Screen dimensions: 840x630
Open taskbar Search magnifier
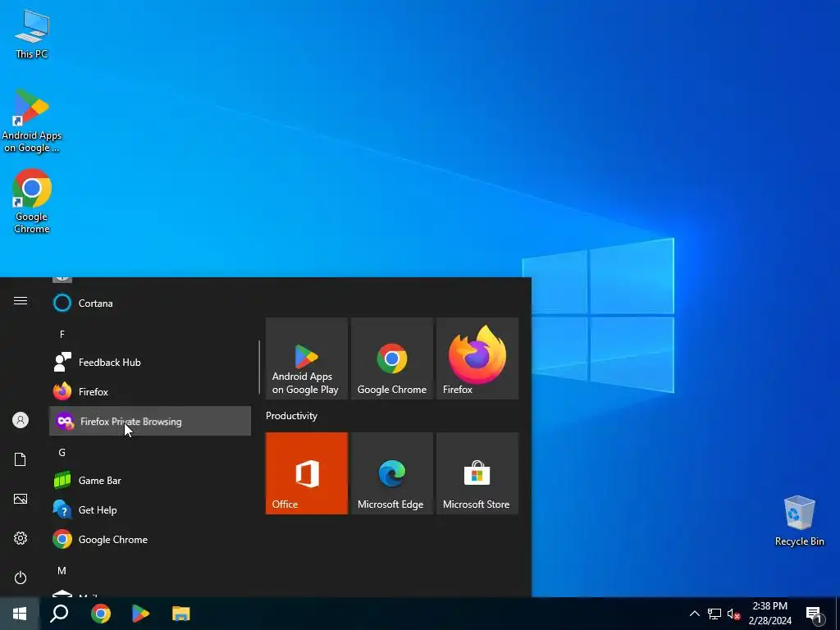point(59,614)
